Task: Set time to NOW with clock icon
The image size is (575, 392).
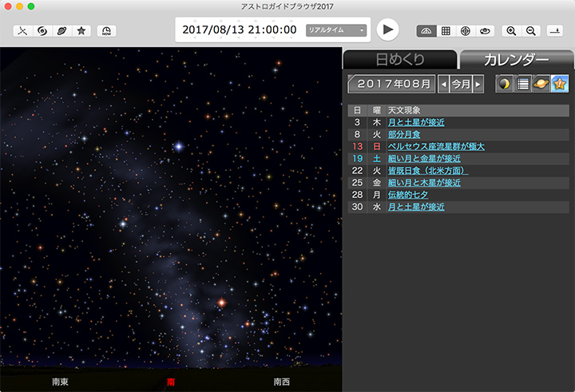Action: tap(106, 31)
